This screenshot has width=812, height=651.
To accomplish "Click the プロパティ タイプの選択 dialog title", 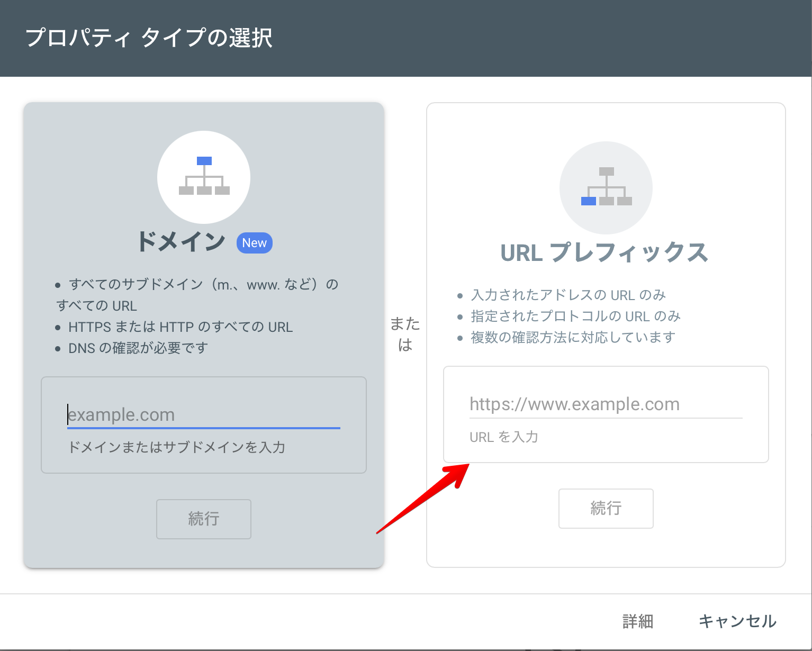I will 149,38.
